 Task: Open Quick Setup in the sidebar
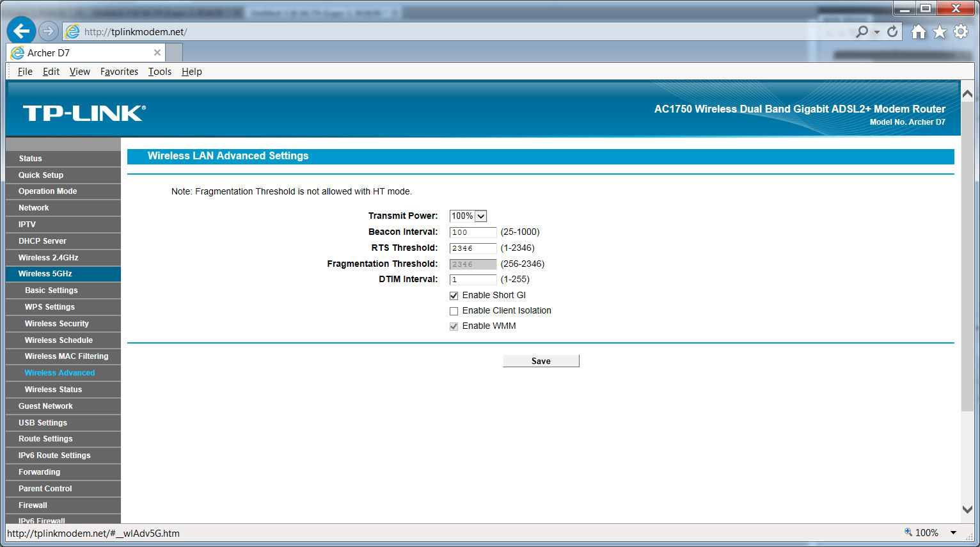(x=63, y=175)
